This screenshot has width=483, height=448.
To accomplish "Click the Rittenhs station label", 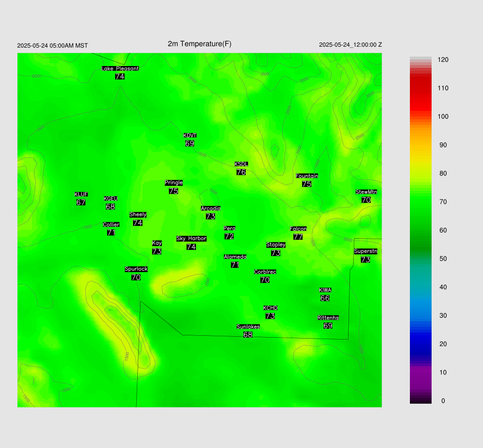I will click(x=328, y=318).
